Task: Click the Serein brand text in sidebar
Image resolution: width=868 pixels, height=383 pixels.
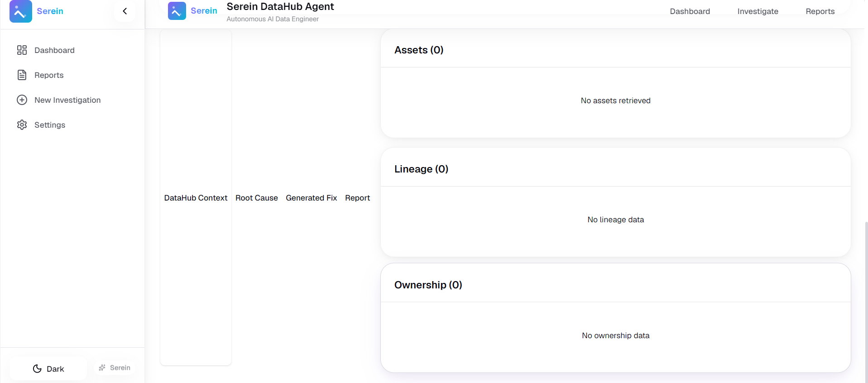Action: 50,11
